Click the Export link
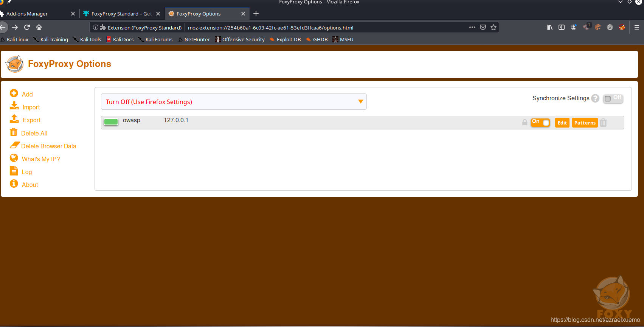 tap(31, 120)
